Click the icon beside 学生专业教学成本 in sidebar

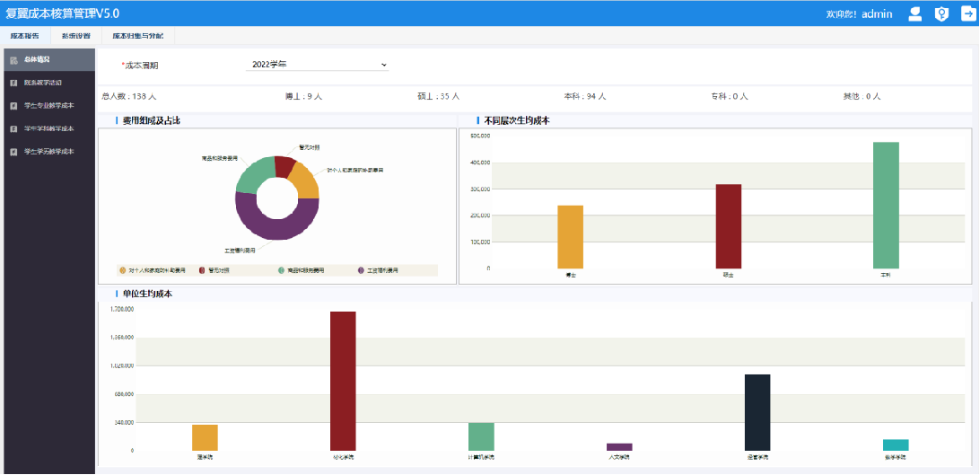(x=13, y=106)
